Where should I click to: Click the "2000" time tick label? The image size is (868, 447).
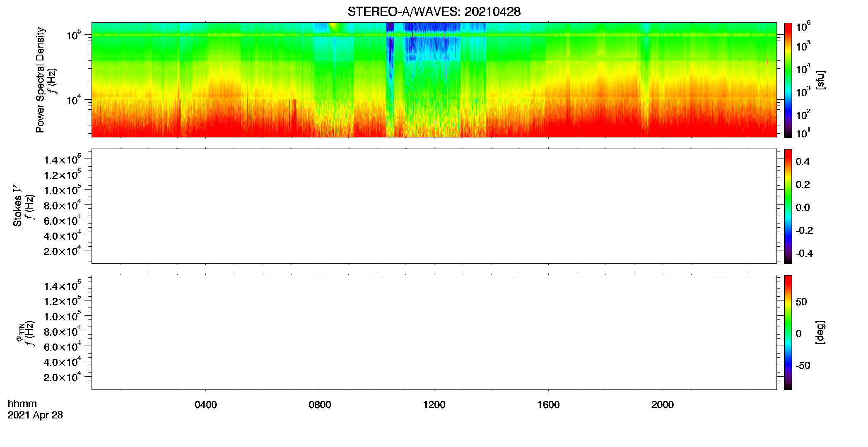click(x=663, y=405)
